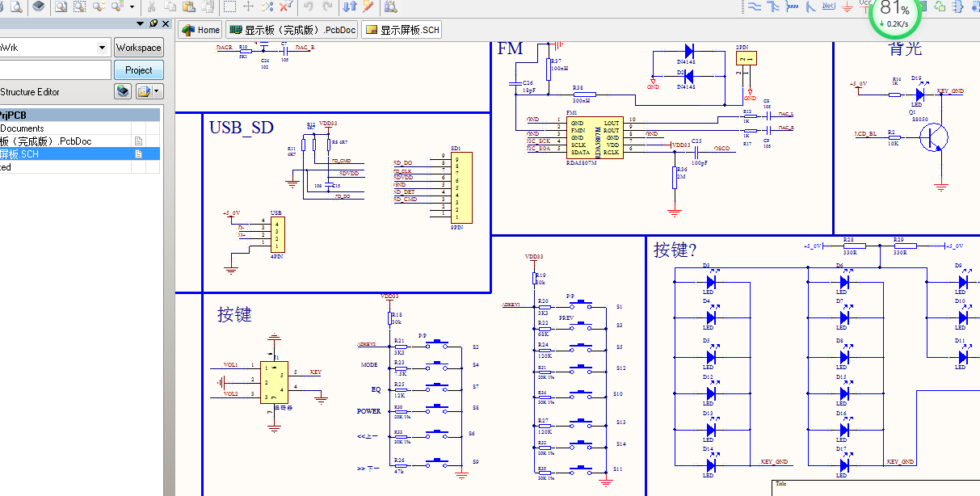Image resolution: width=980 pixels, height=496 pixels.
Task: Select Zoom Area icon
Action: pos(80,6)
